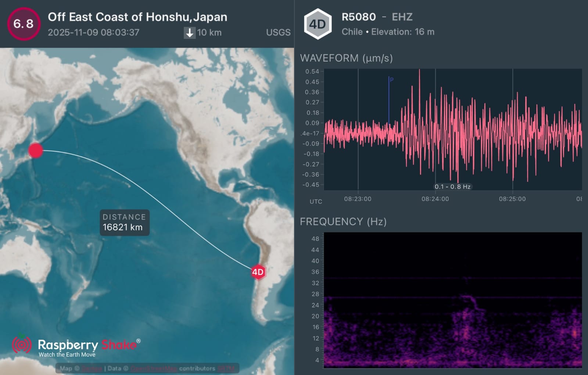
Task: Click the USGS source label
Action: pos(278,32)
